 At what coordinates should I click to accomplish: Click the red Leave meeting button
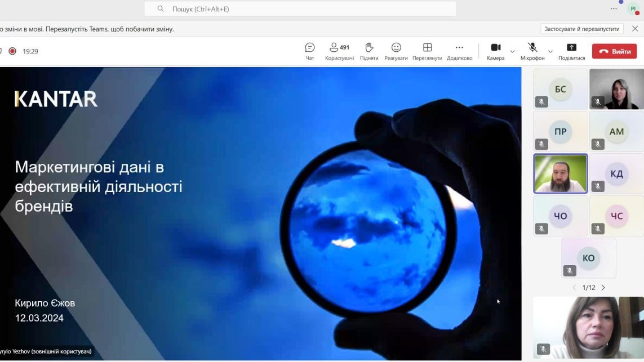coord(614,51)
